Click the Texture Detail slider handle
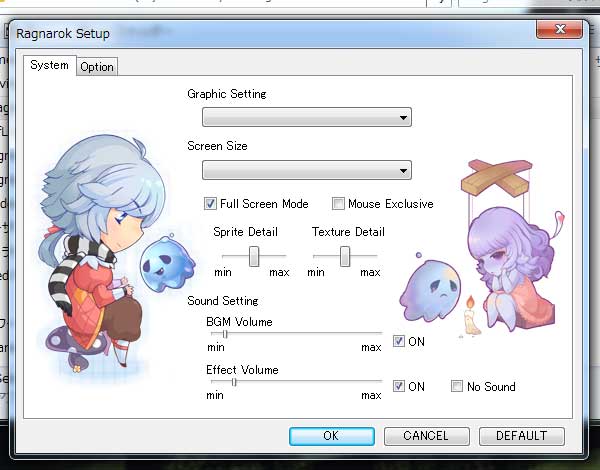Viewport: 600px width, 470px height. [x=345, y=256]
